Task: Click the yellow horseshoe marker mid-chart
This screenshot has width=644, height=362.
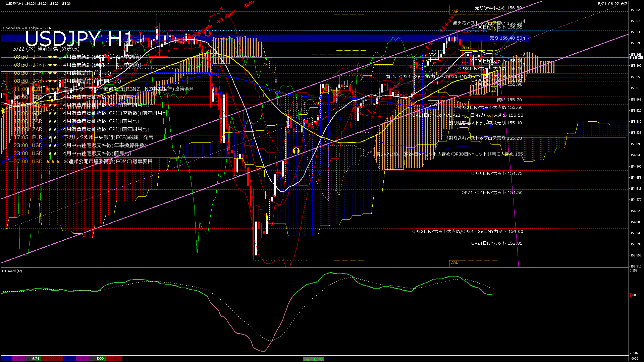Action: pyautogui.click(x=296, y=150)
